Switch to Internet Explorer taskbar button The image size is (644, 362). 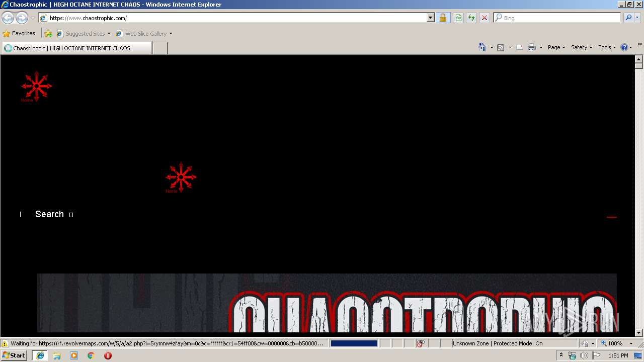click(40, 355)
